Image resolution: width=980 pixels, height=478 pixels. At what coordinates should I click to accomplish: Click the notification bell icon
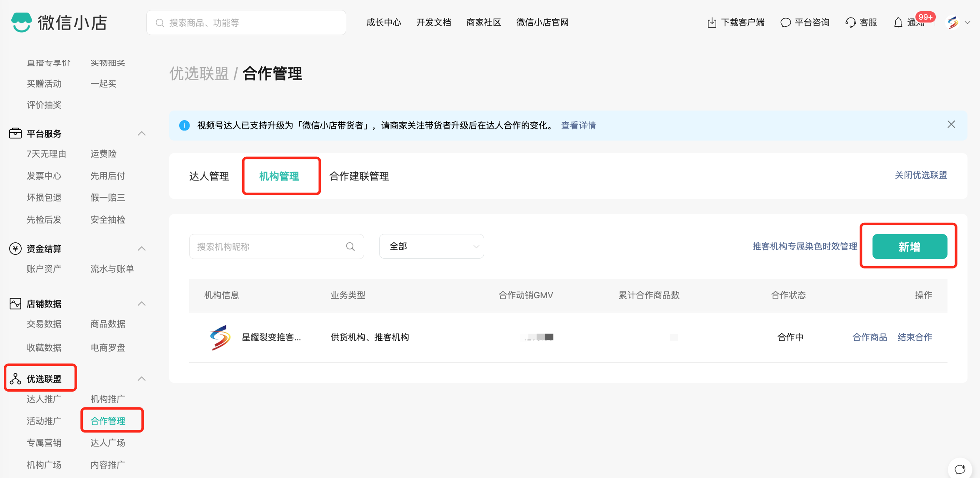pyautogui.click(x=898, y=23)
